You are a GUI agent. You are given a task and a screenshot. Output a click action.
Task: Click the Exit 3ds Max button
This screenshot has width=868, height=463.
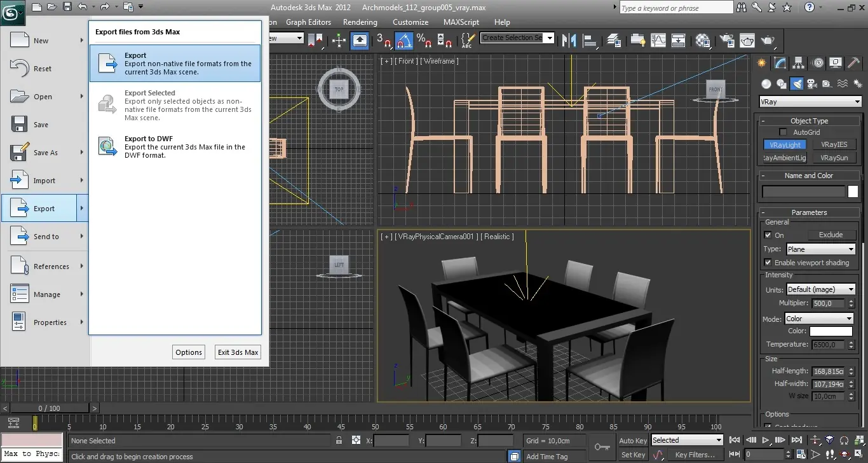(x=238, y=352)
